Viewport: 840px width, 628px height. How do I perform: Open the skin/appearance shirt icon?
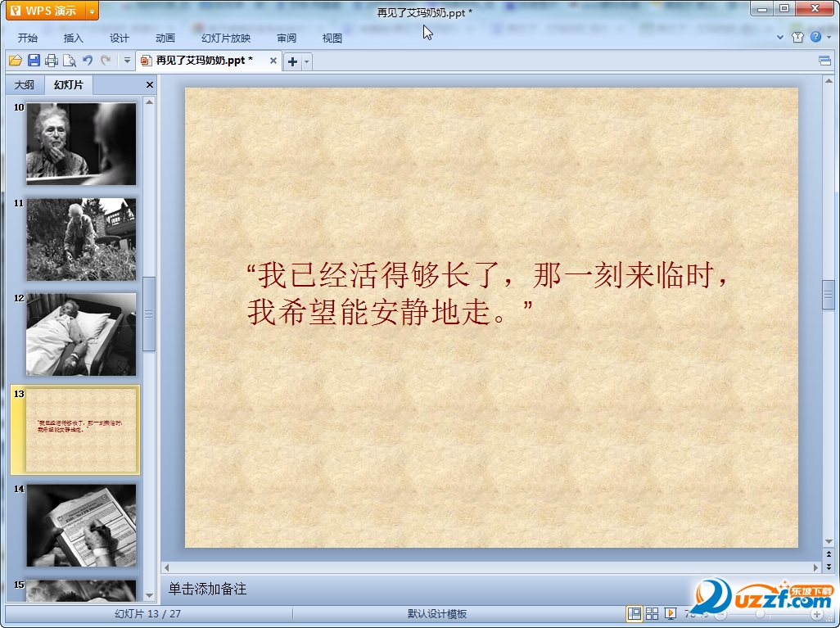[x=797, y=37]
